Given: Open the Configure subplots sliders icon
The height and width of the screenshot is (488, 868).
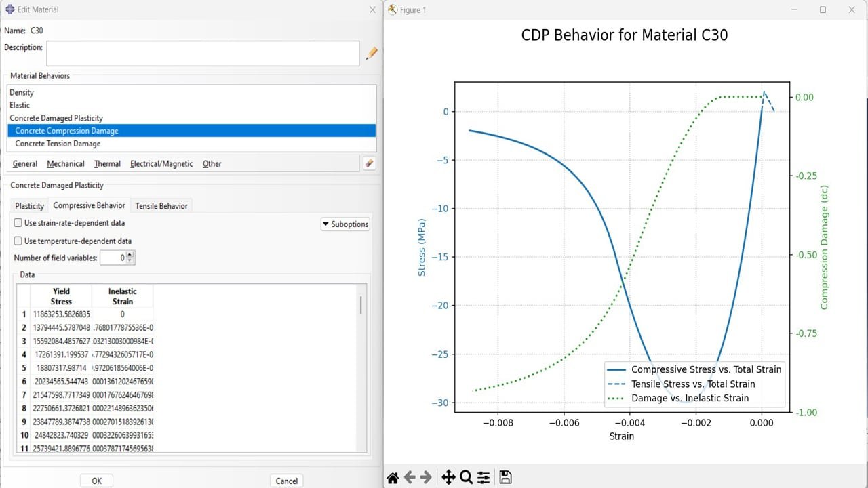Looking at the screenshot, I should 484,478.
